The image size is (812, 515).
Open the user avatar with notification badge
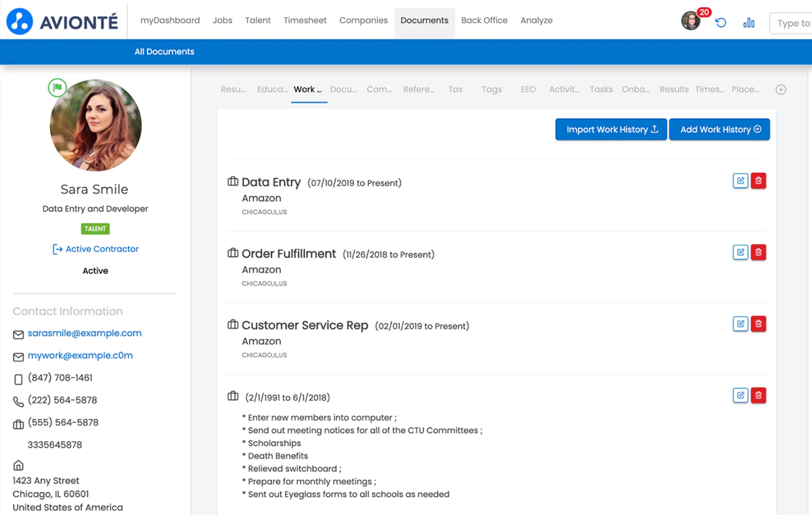[x=691, y=21]
